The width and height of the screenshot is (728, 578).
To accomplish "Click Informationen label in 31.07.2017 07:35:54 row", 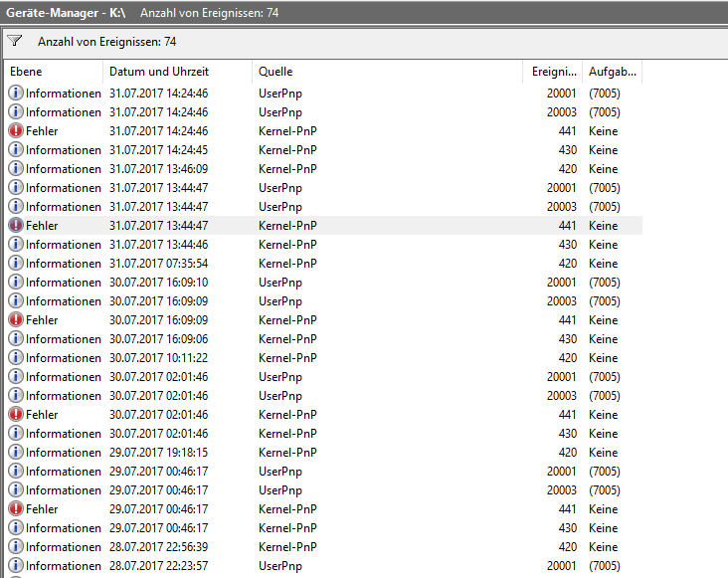I will click(x=64, y=264).
